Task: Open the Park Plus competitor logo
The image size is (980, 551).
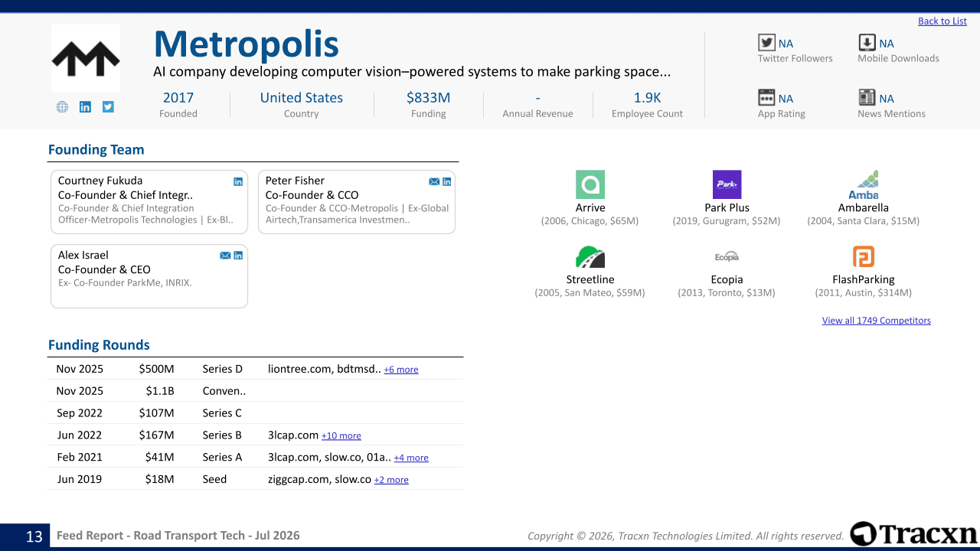Action: 727,184
